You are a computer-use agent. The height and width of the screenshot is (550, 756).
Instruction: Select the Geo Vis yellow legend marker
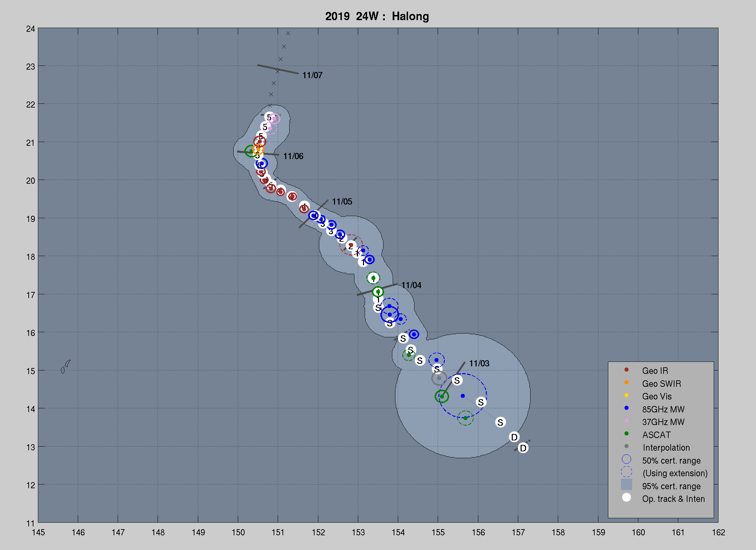pyautogui.click(x=626, y=395)
